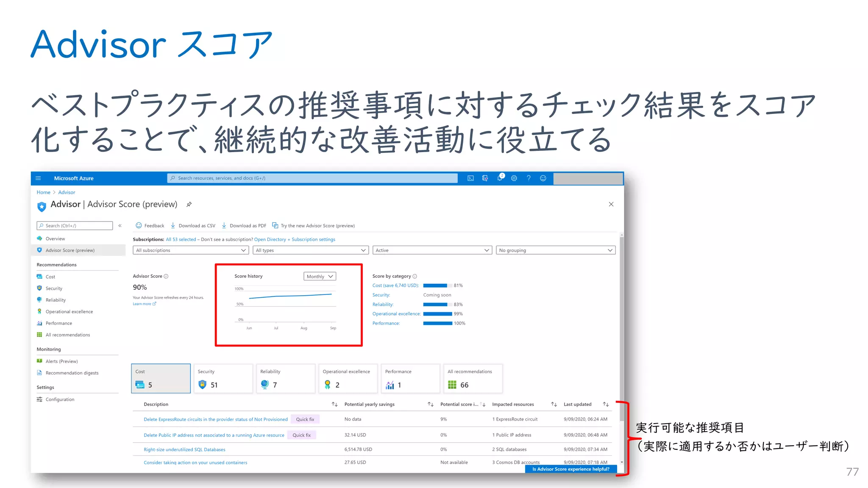Image resolution: width=868 pixels, height=488 pixels.
Task: Open Cloud Shell icon in top bar
Action: click(x=470, y=178)
